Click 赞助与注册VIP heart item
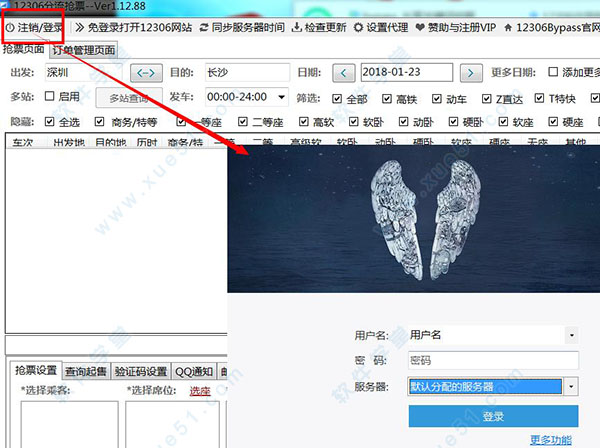This screenshot has height=448, width=600. point(456,28)
